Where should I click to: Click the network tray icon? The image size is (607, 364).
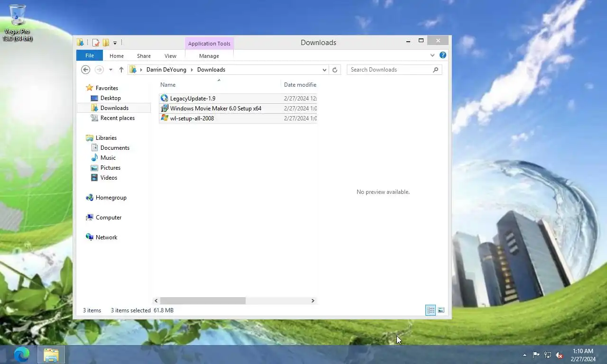[548, 355]
